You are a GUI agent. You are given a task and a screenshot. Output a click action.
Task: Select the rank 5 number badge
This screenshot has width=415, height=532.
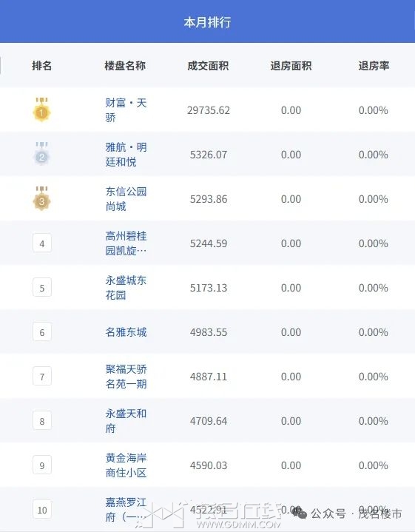tap(42, 288)
